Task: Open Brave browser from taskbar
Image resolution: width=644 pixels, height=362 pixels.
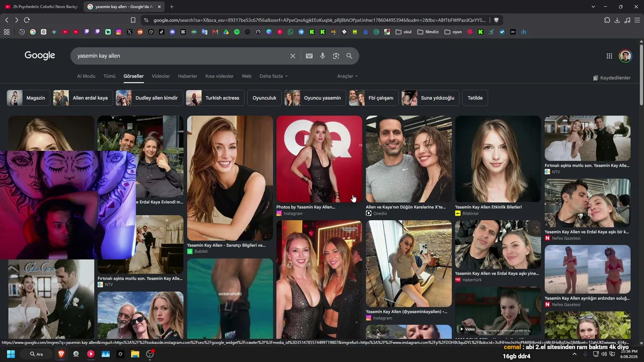Action: click(61, 354)
